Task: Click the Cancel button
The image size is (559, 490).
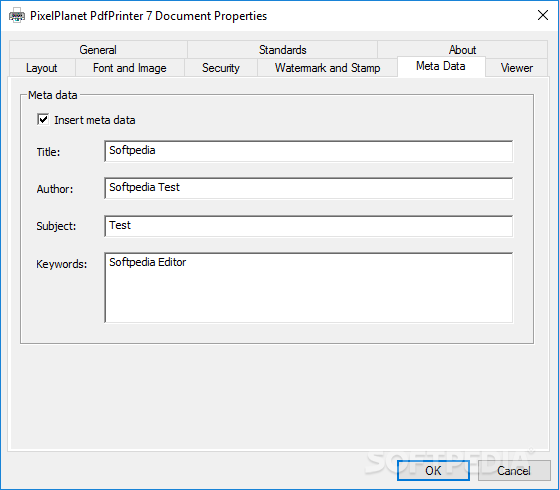Action: click(514, 471)
